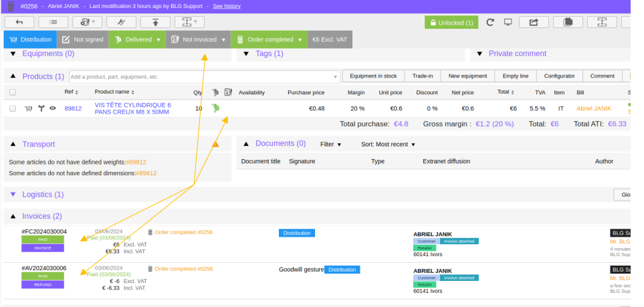The image size is (644, 307).
Task: Toggle the eye visibility icon for 89812
Action: click(x=53, y=108)
